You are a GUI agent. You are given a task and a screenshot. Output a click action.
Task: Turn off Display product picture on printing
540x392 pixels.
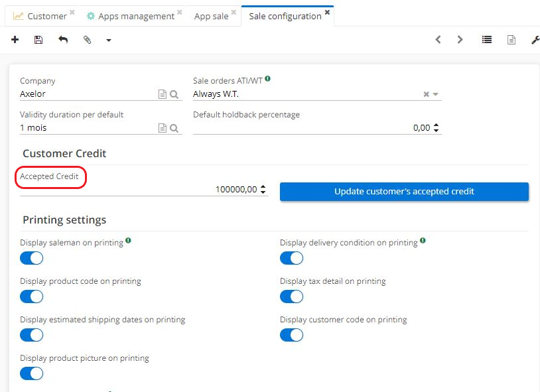(32, 373)
